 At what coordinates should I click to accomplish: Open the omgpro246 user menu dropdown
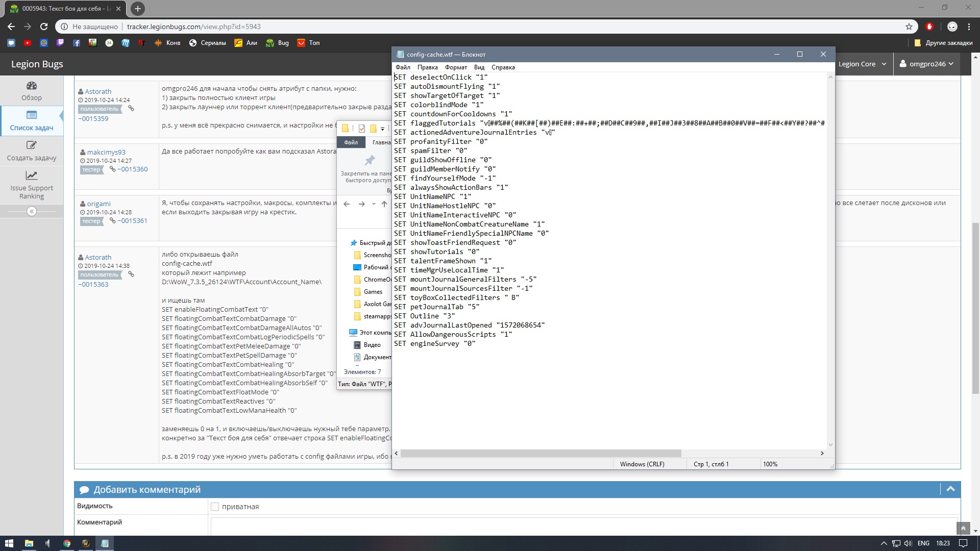point(926,64)
